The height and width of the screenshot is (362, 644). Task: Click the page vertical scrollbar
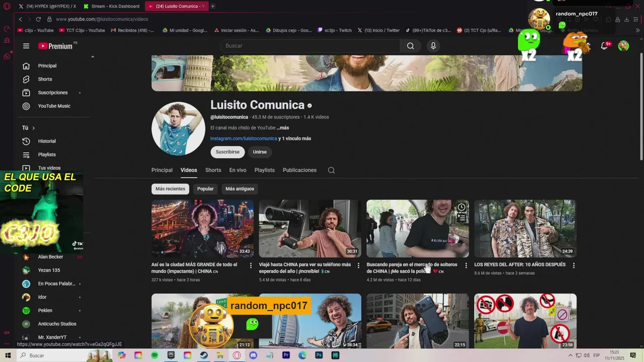tap(641, 107)
